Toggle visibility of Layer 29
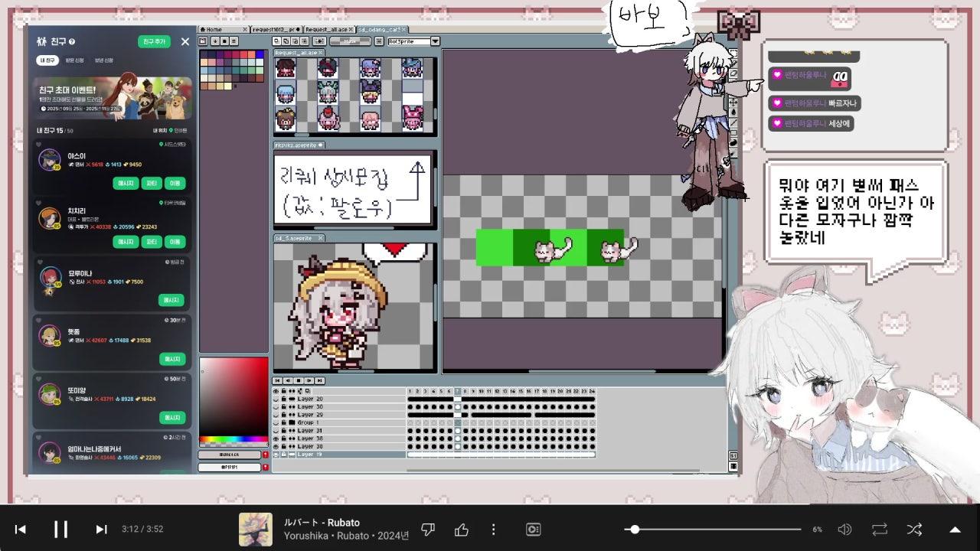The width and height of the screenshot is (980, 551). (x=276, y=415)
